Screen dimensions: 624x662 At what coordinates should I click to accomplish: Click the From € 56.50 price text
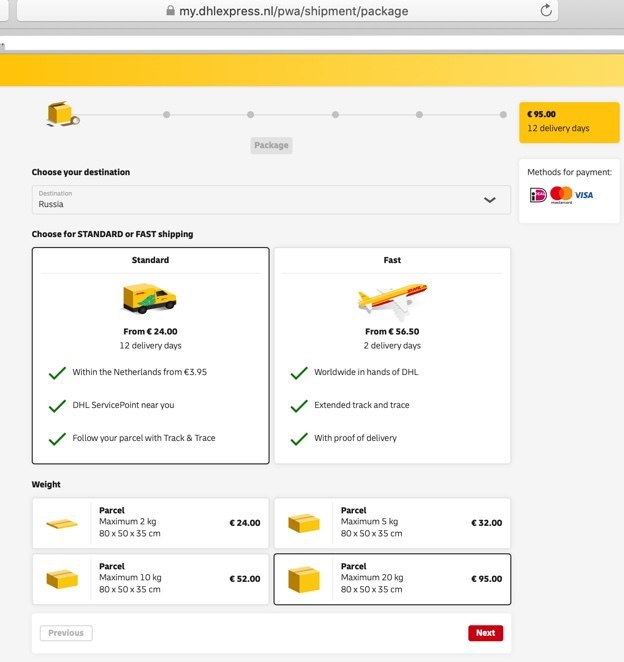coord(392,331)
